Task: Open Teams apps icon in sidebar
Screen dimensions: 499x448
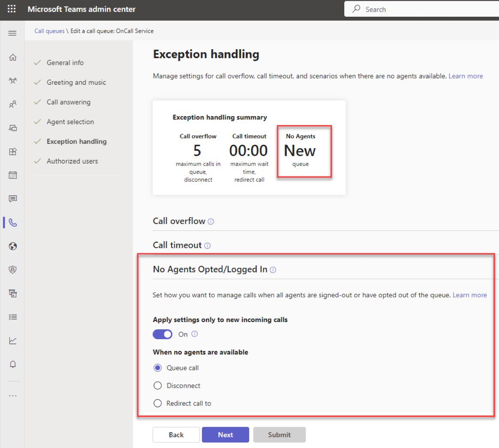Action: [x=13, y=152]
